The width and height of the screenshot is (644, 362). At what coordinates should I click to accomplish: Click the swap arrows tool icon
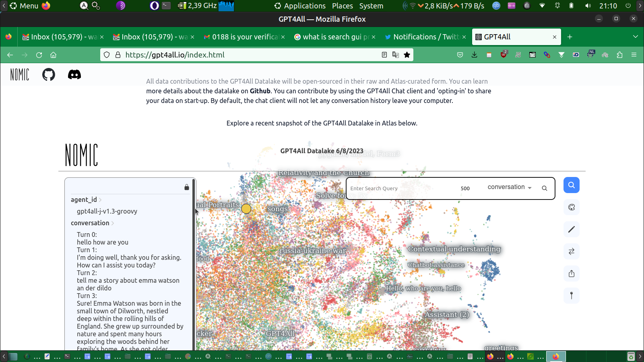tap(572, 251)
